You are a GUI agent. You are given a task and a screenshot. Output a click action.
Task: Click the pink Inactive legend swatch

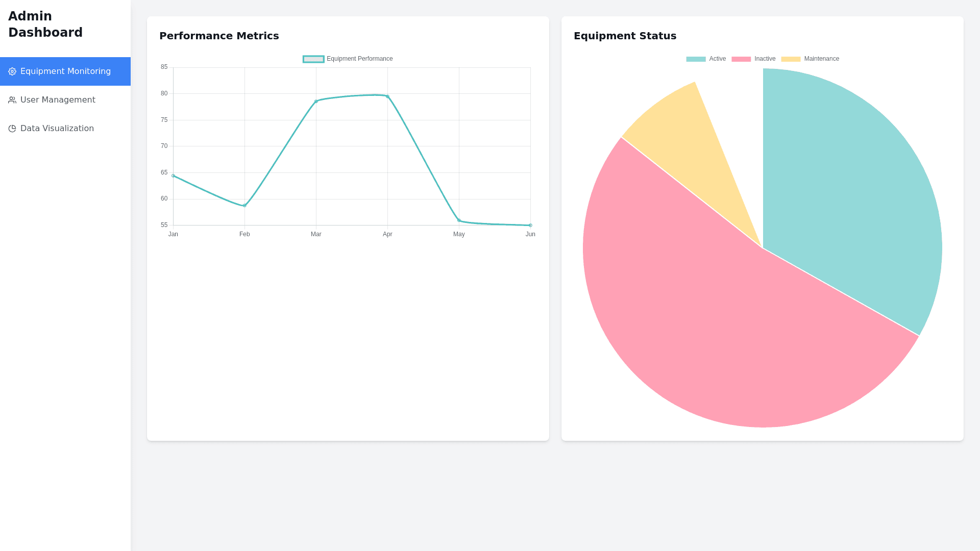(740, 59)
